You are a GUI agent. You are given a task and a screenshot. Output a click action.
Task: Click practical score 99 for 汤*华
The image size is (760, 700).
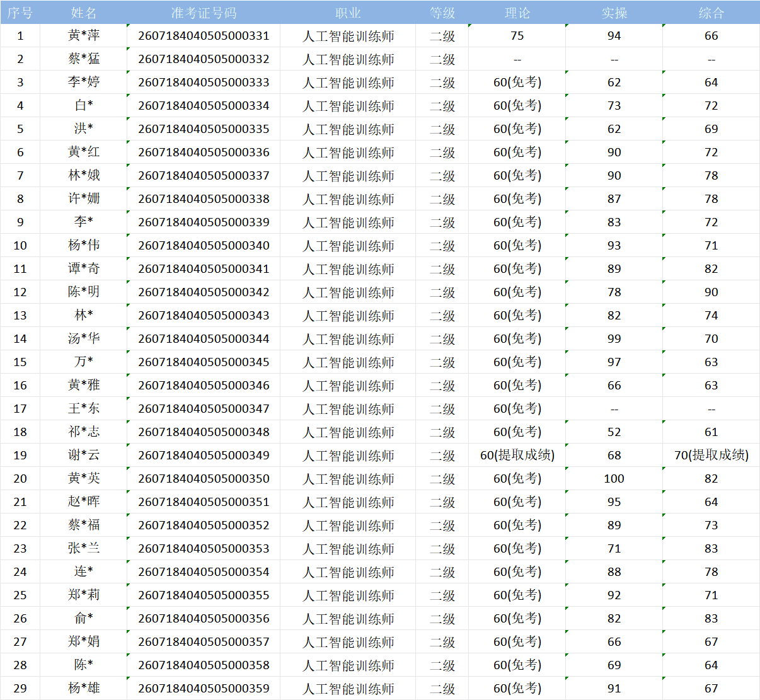(614, 338)
